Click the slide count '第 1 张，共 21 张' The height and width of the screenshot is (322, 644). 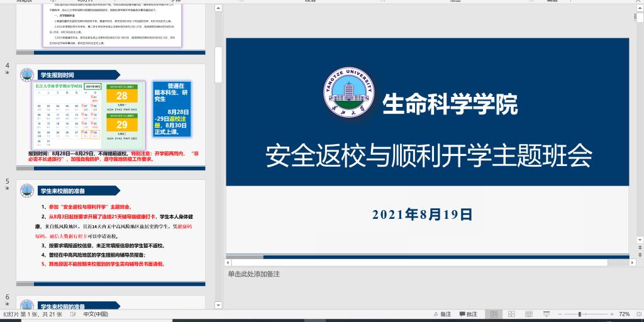point(33,314)
